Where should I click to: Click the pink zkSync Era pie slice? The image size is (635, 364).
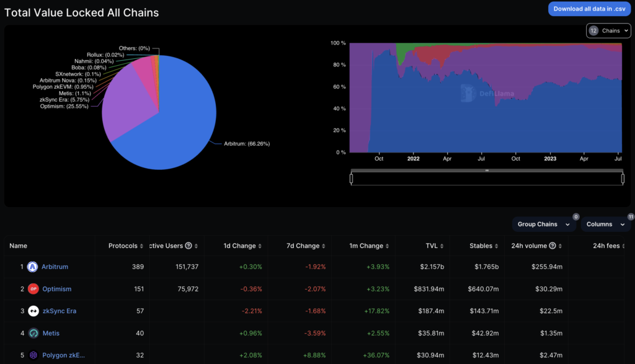coord(145,75)
